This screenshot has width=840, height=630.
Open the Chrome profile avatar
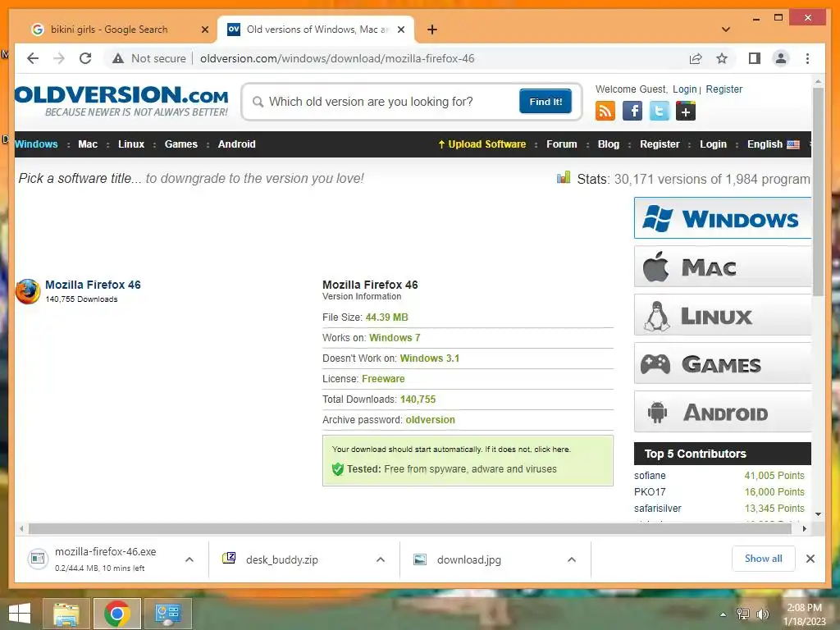[x=781, y=58]
